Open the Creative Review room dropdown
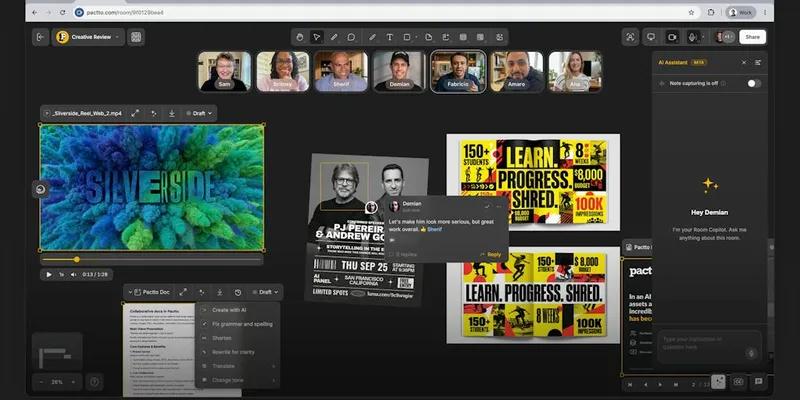The width and height of the screenshot is (800, 400). click(x=88, y=37)
